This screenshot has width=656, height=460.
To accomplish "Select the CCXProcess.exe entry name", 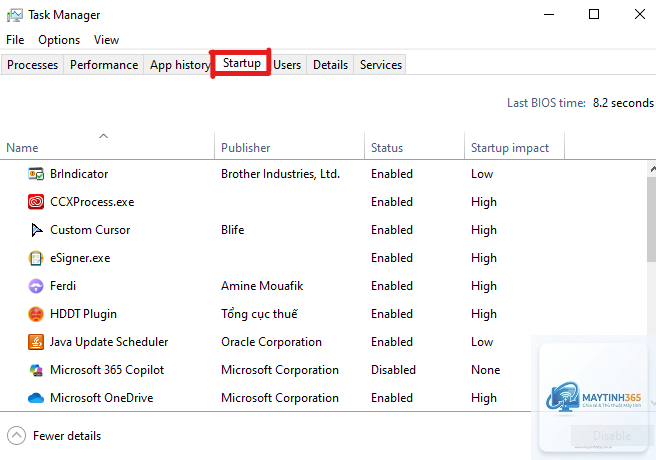I will (92, 202).
